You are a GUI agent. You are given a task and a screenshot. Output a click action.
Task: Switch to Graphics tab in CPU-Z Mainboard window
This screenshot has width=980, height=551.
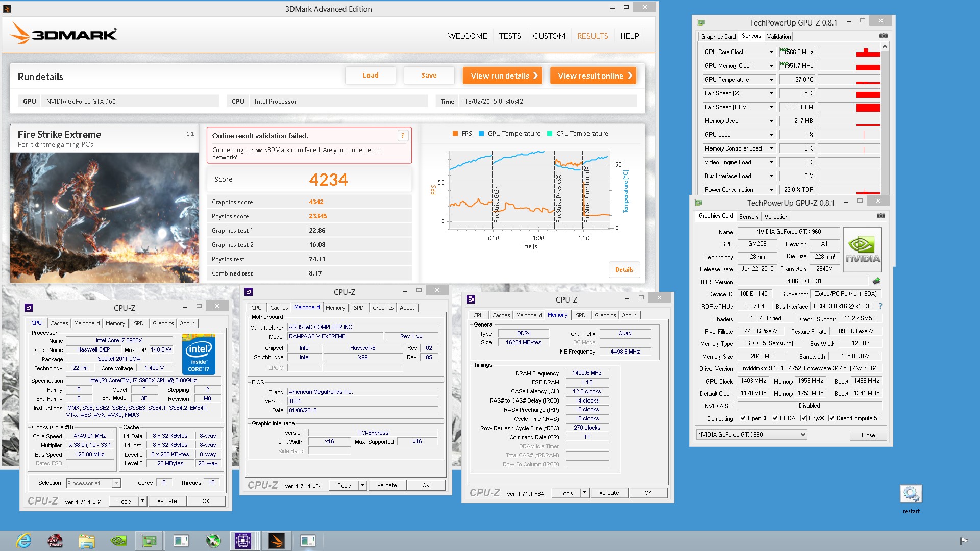click(383, 308)
